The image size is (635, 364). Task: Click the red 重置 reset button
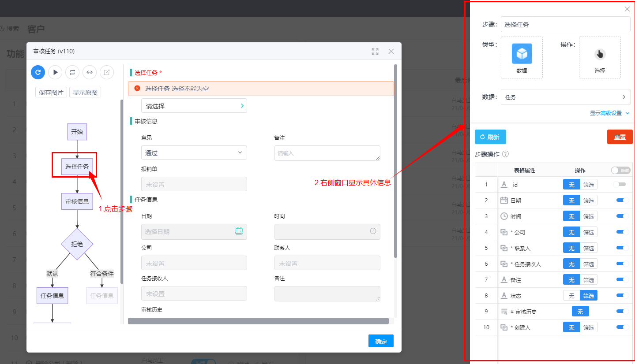[620, 137]
